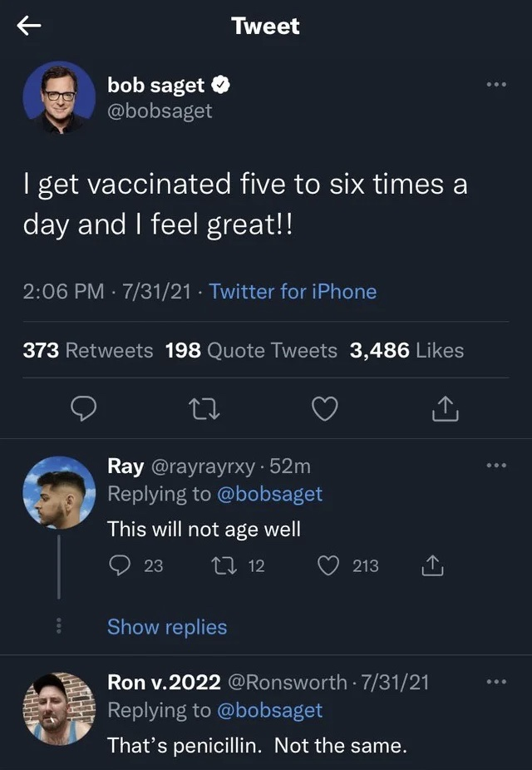Open more options for main tweet

coord(497,84)
